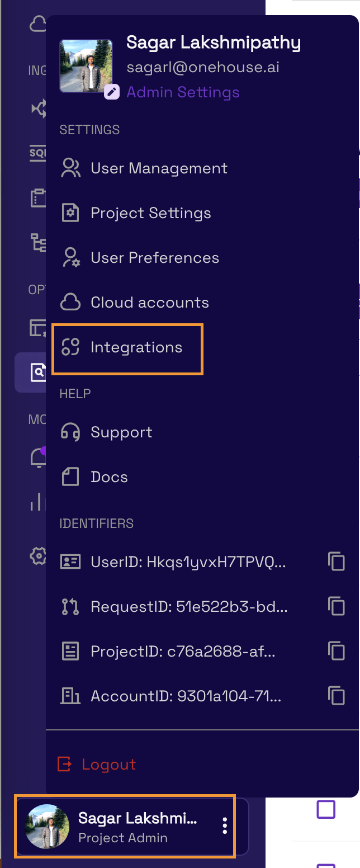This screenshot has height=868, width=360.
Task: Tick the checkbox right of the profile card
Action: [326, 809]
